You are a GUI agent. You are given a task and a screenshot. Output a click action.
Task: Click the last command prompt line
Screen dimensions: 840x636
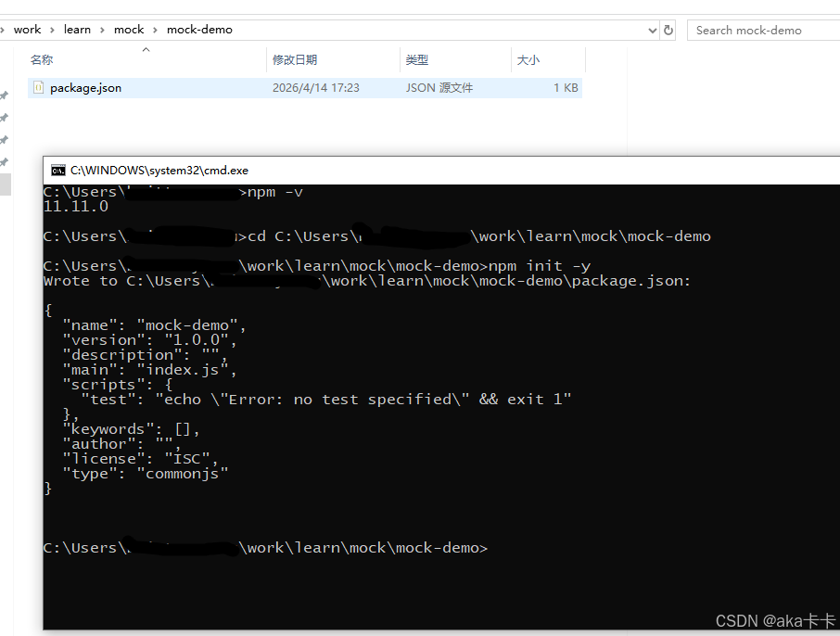[266, 548]
